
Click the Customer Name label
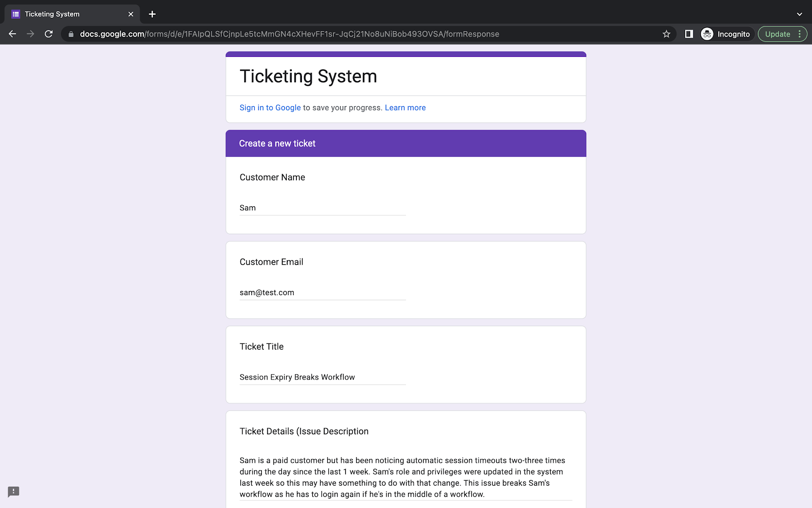pos(272,177)
